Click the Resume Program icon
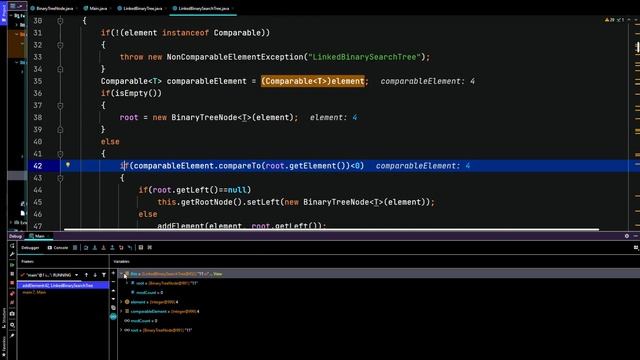The height and width of the screenshot is (360, 640). tap(12, 265)
